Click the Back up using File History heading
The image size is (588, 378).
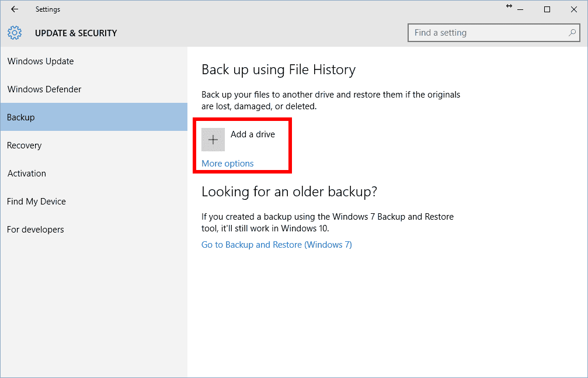(279, 70)
